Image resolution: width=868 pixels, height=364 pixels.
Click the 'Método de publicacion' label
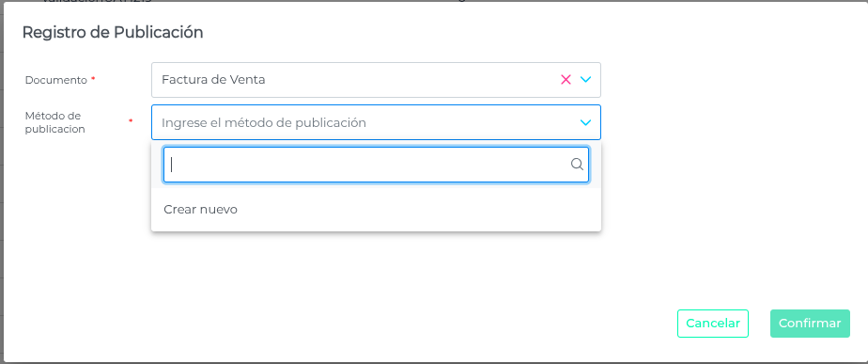[x=54, y=122]
